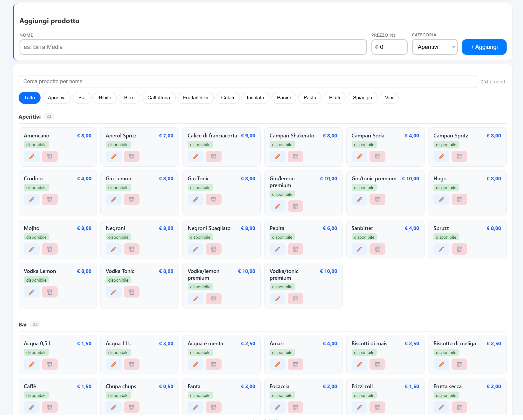Screen dimensions: 523x420
Task: Click the + Aggiungi button
Action: coord(484,47)
